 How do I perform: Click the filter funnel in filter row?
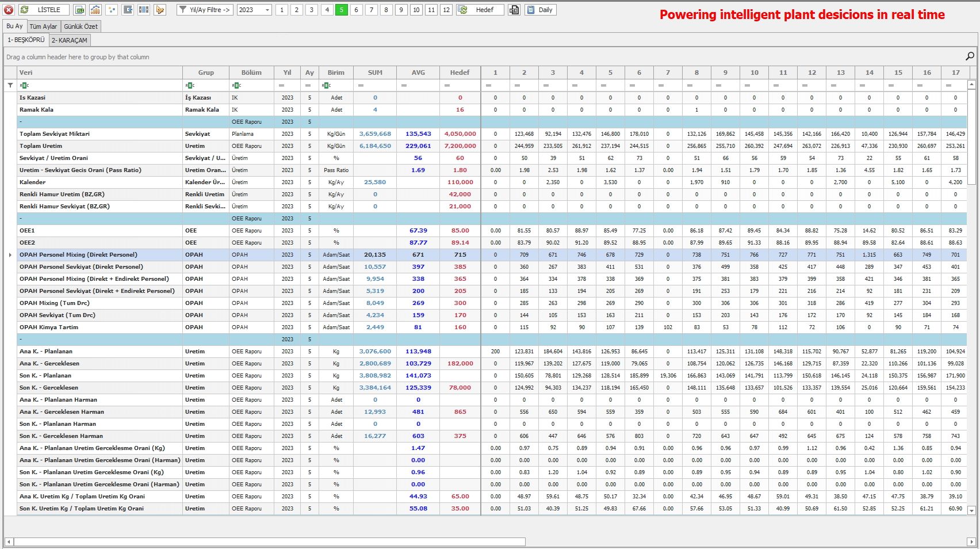click(10, 85)
